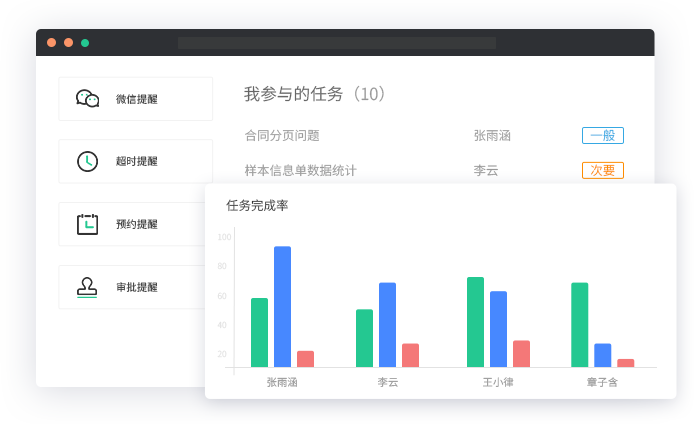694x424 pixels.
Task: Select assignee 李云 in the task list
Action: [486, 170]
